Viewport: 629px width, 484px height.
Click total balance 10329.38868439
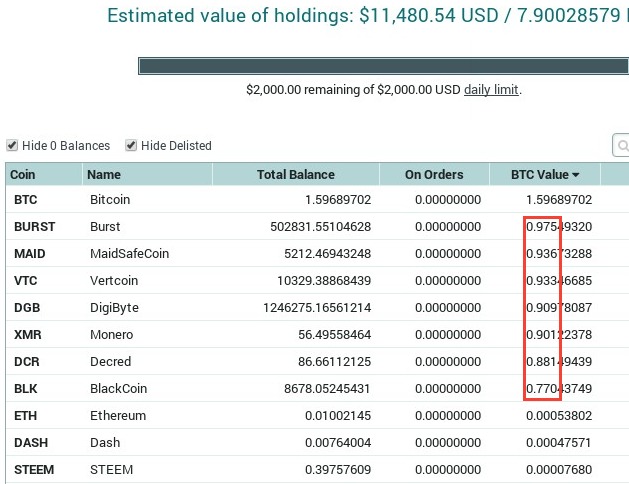[324, 280]
